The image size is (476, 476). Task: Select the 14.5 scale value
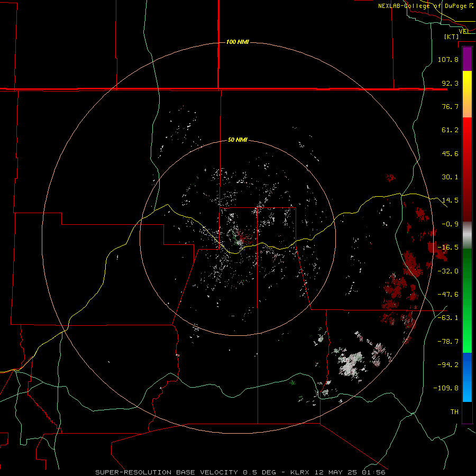tap(450, 200)
